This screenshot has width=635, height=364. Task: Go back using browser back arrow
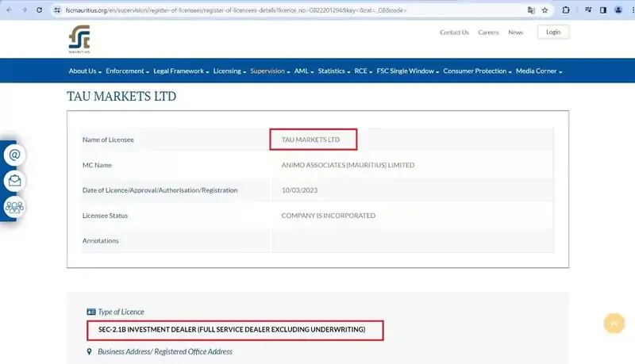point(10,10)
